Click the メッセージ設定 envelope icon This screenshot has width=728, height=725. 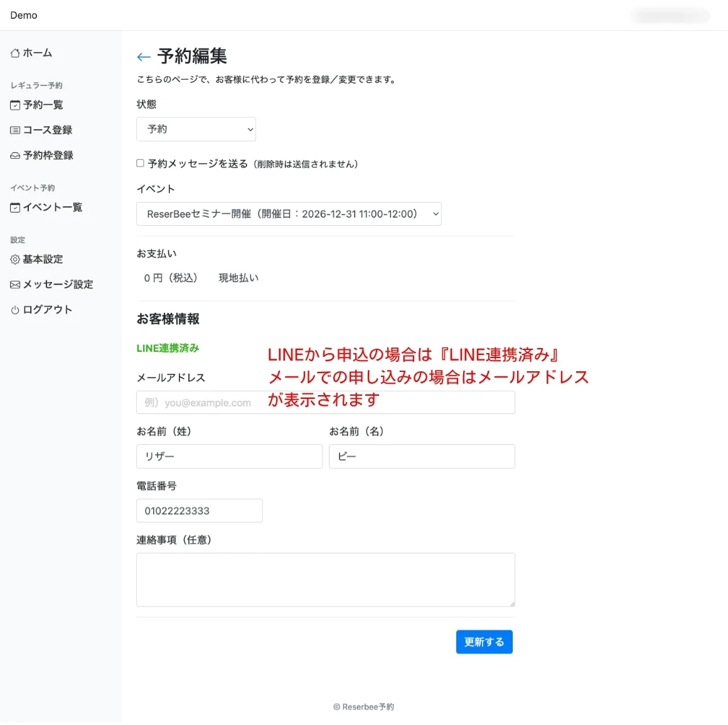coord(15,285)
